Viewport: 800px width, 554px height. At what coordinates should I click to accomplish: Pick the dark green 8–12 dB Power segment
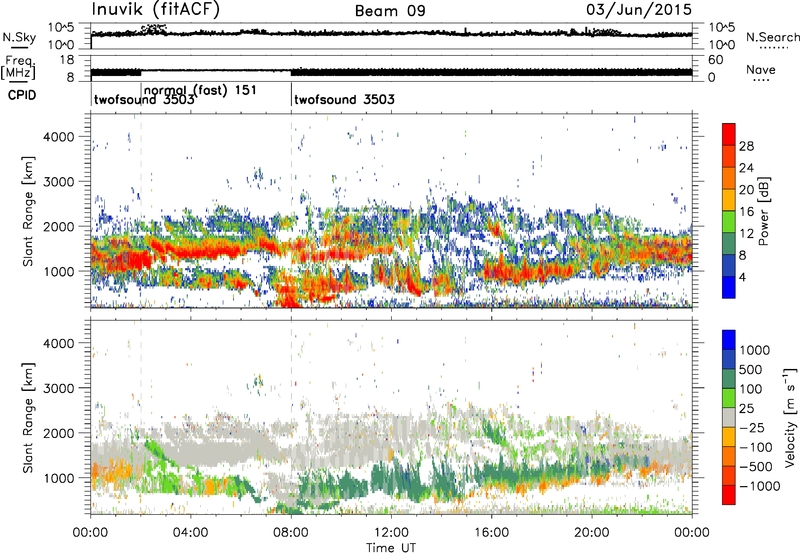point(729,244)
